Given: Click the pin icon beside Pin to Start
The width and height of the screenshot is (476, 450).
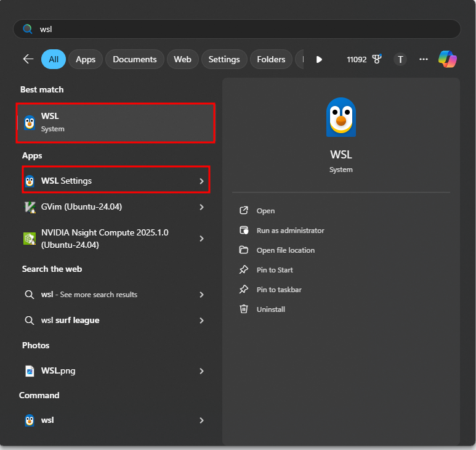Looking at the screenshot, I should (x=244, y=269).
